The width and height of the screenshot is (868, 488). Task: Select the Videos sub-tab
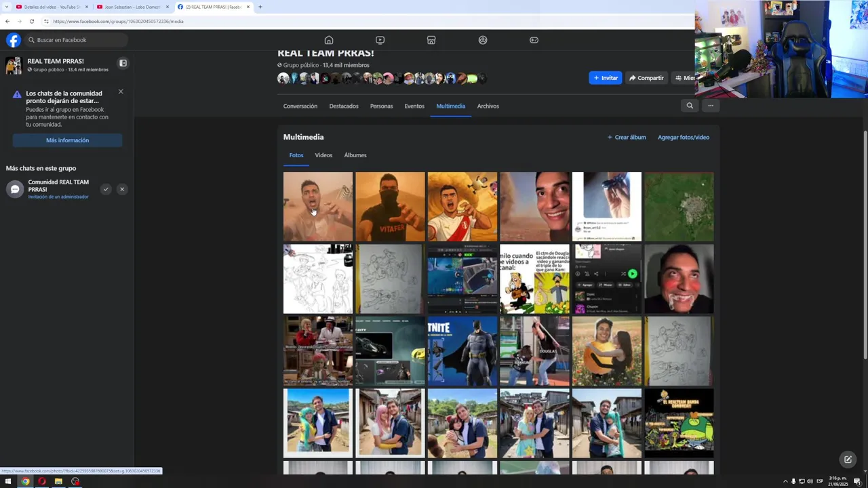(x=323, y=155)
